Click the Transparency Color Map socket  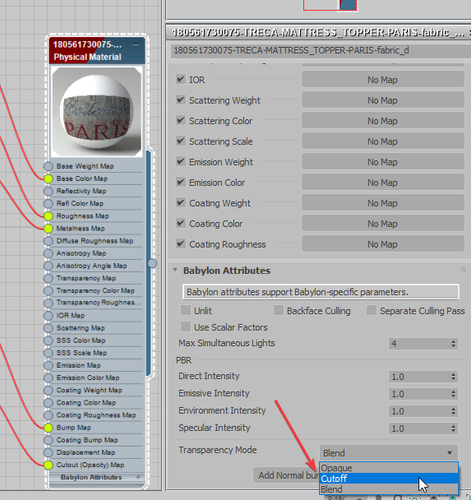(x=48, y=291)
